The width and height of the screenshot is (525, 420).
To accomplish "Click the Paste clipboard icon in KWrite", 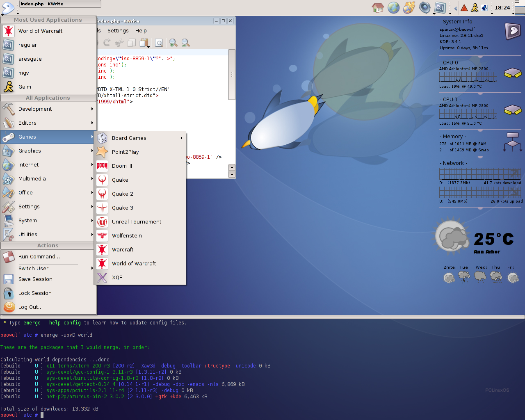I will (x=143, y=42).
